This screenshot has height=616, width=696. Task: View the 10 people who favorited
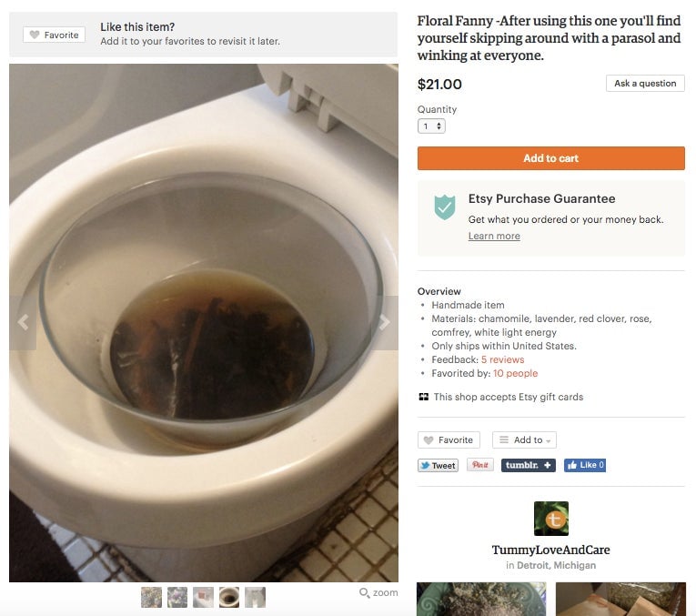click(x=515, y=373)
